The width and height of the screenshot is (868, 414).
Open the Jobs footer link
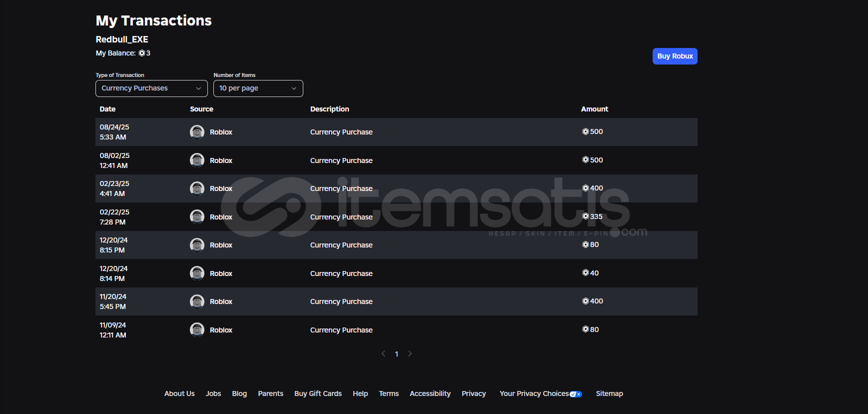point(213,393)
